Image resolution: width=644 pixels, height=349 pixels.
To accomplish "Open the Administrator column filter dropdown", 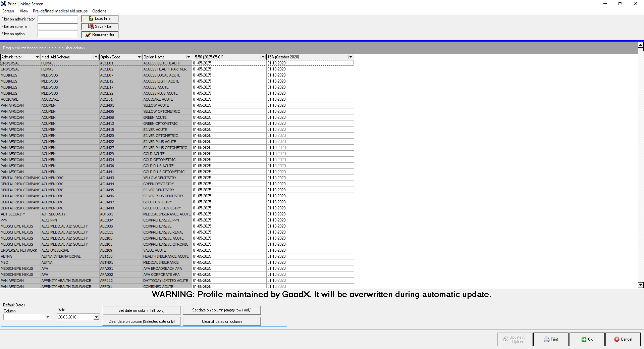I will coord(37,57).
